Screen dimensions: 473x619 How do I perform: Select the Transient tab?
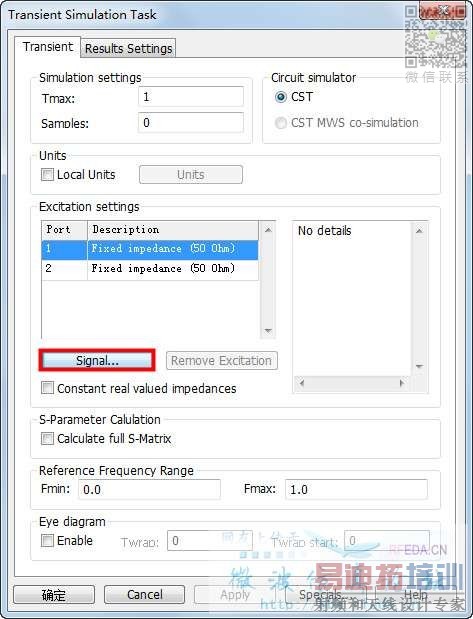click(x=48, y=47)
